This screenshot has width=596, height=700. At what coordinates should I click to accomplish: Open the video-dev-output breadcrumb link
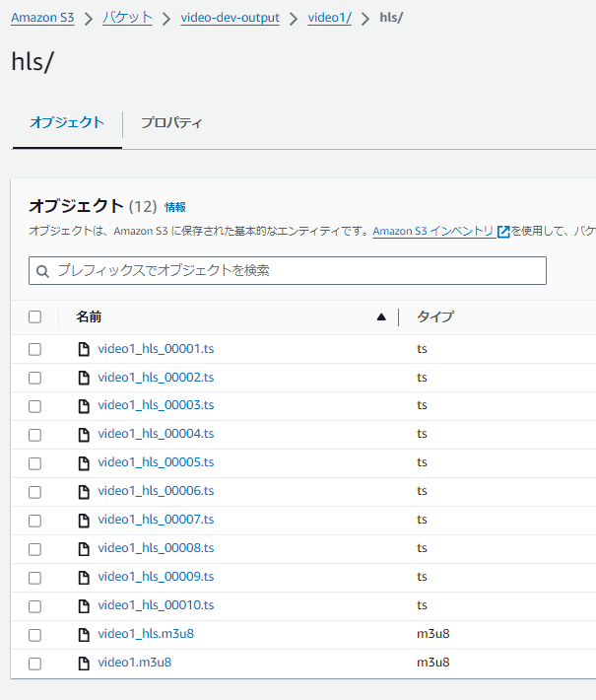coord(230,19)
